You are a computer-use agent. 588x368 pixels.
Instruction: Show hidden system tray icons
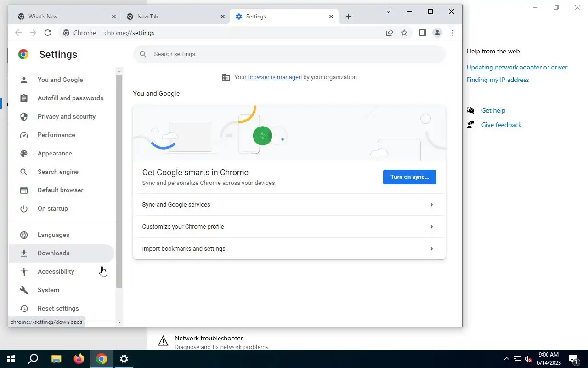pos(507,359)
